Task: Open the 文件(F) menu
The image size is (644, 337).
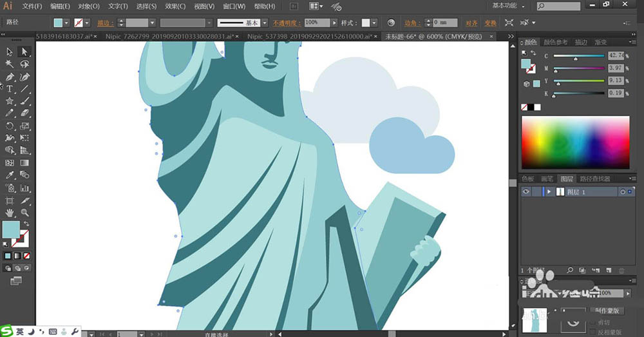Action: (x=32, y=6)
